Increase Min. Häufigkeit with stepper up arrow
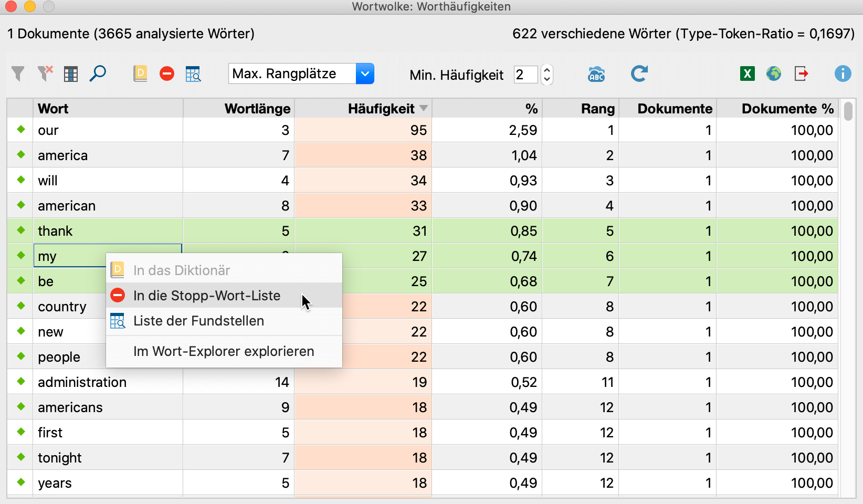 tap(547, 69)
